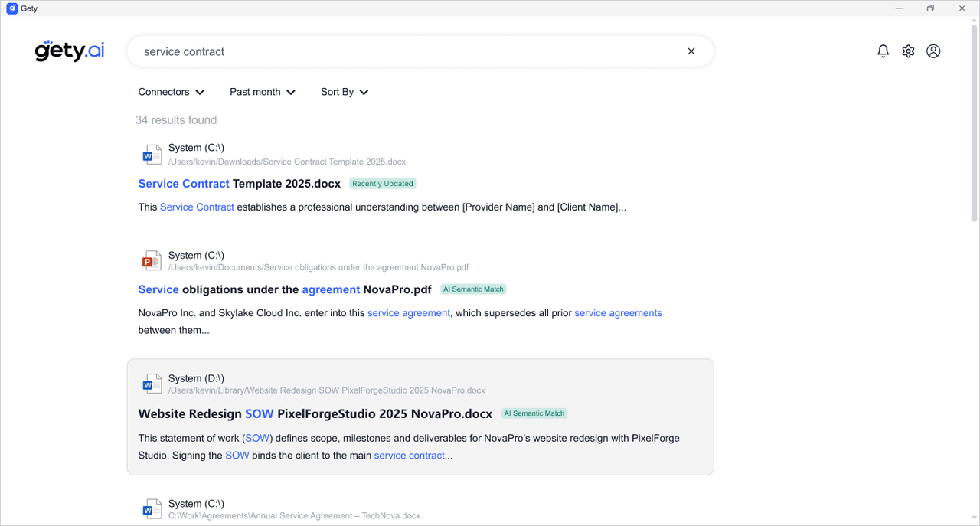This screenshot has height=526, width=980.
Task: Click the Recently Updated badge
Action: pos(383,184)
